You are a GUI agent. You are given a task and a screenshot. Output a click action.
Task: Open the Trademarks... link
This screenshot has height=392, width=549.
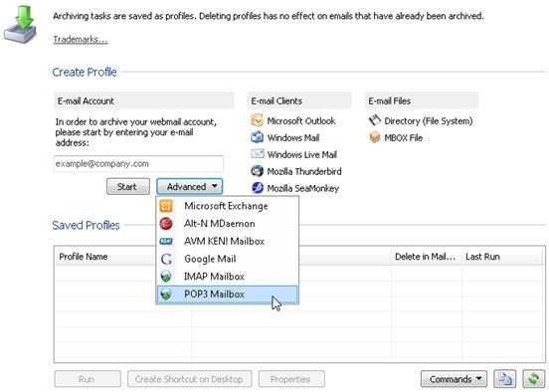(x=81, y=39)
